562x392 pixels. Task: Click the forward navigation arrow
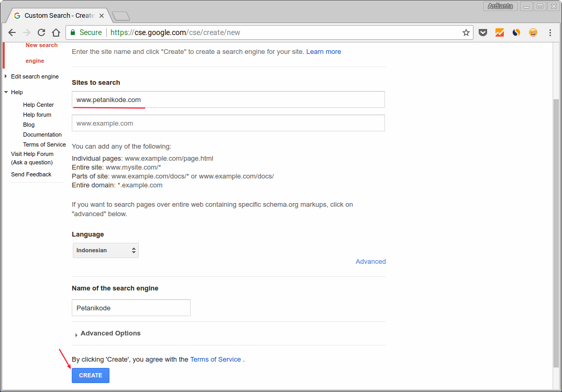[x=26, y=32]
